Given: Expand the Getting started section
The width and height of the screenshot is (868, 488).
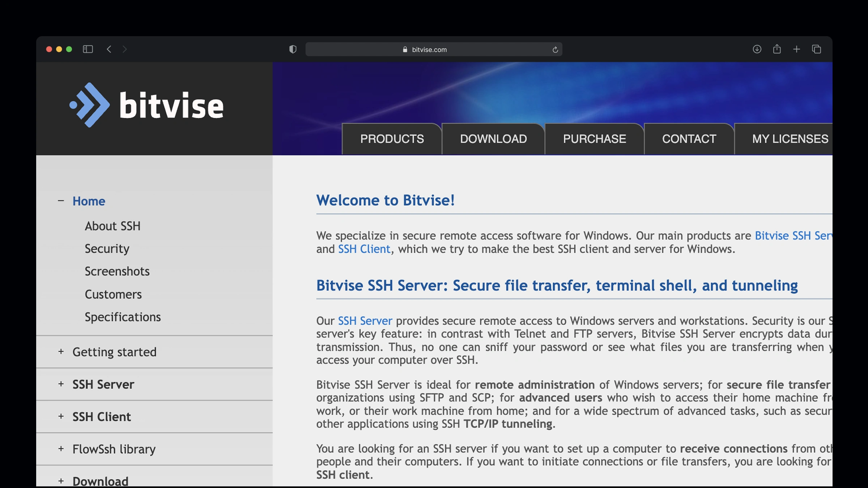Looking at the screenshot, I should pyautogui.click(x=61, y=351).
